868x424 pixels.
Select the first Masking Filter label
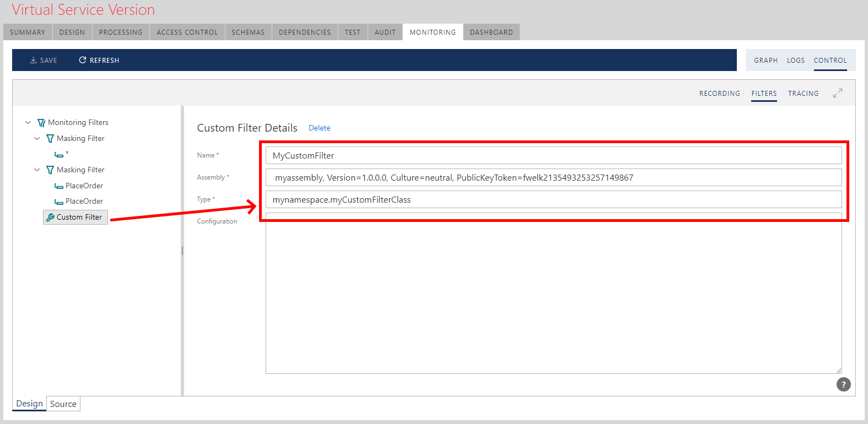click(x=80, y=139)
